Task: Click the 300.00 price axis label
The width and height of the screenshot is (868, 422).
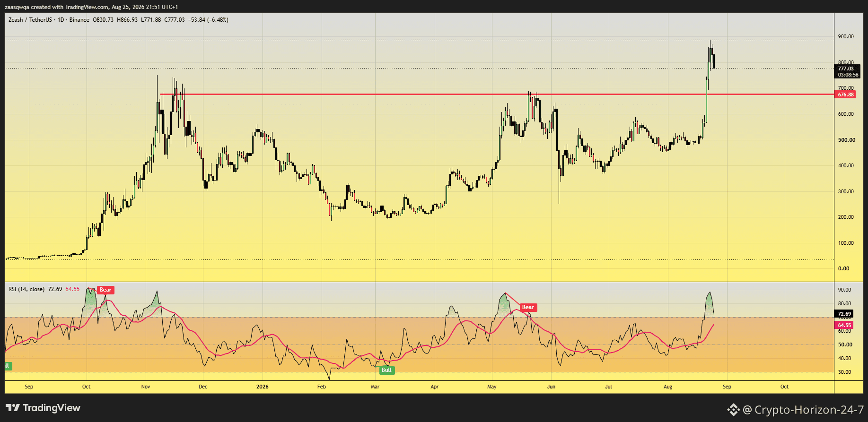Action: click(x=846, y=191)
